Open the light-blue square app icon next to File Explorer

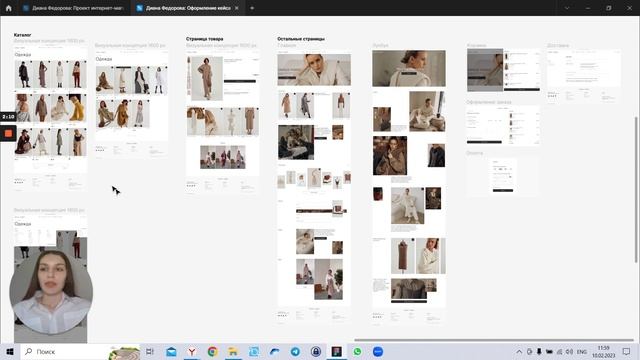click(x=254, y=351)
